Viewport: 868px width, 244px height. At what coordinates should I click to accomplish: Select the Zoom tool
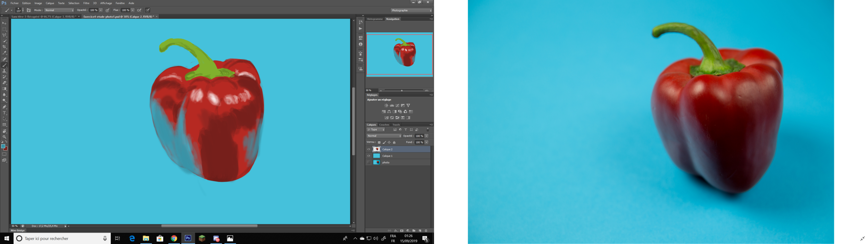point(5,137)
